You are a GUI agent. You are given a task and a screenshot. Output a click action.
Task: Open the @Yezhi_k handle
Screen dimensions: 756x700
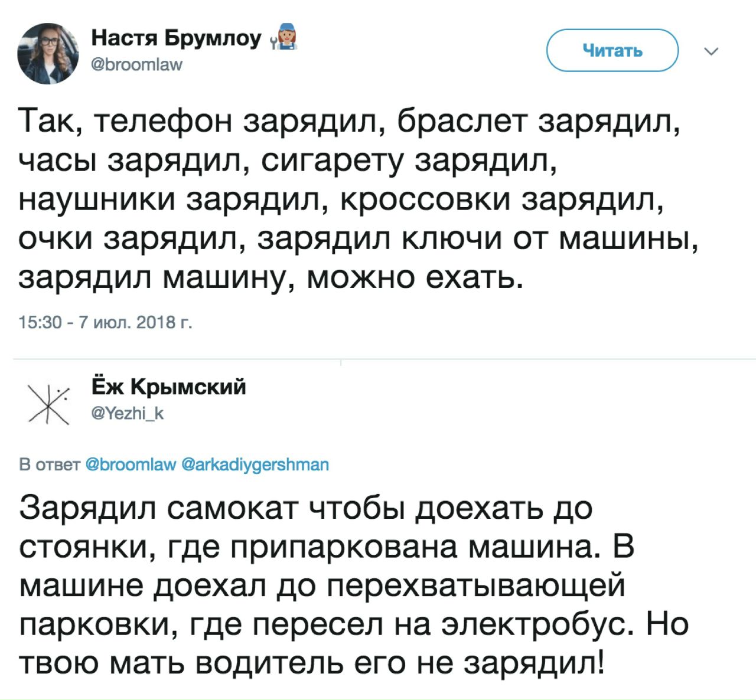(127, 414)
